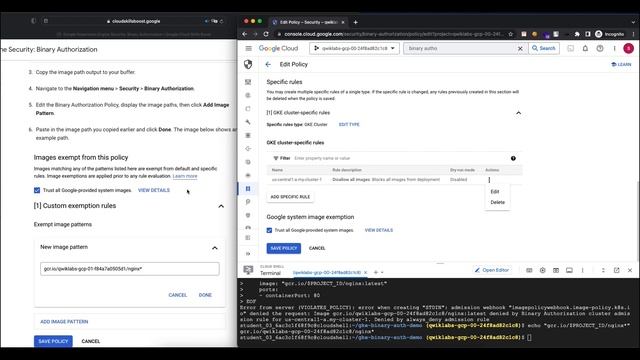Click the image pattern input with gcr.io path

coord(130,269)
